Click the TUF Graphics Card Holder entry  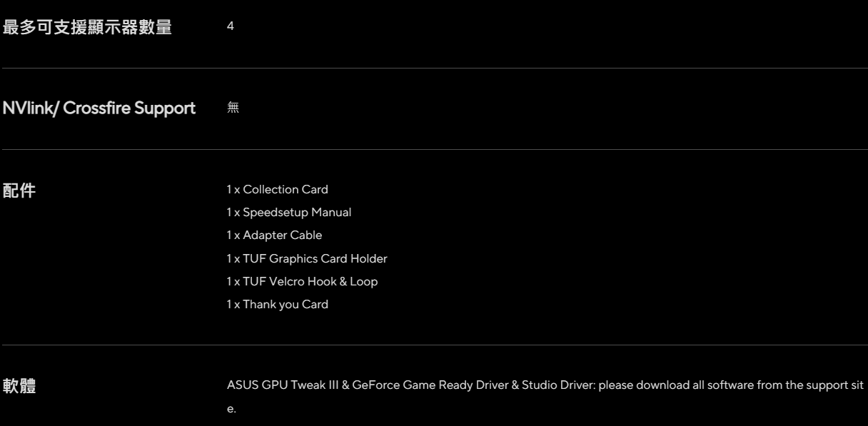(307, 258)
